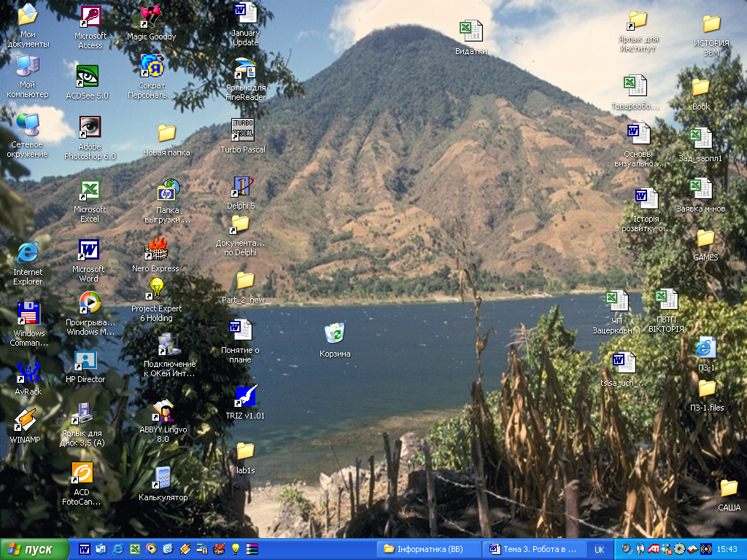Open the ИСТОРИЯ ЭВМ folder
747x560 pixels.
click(711, 24)
